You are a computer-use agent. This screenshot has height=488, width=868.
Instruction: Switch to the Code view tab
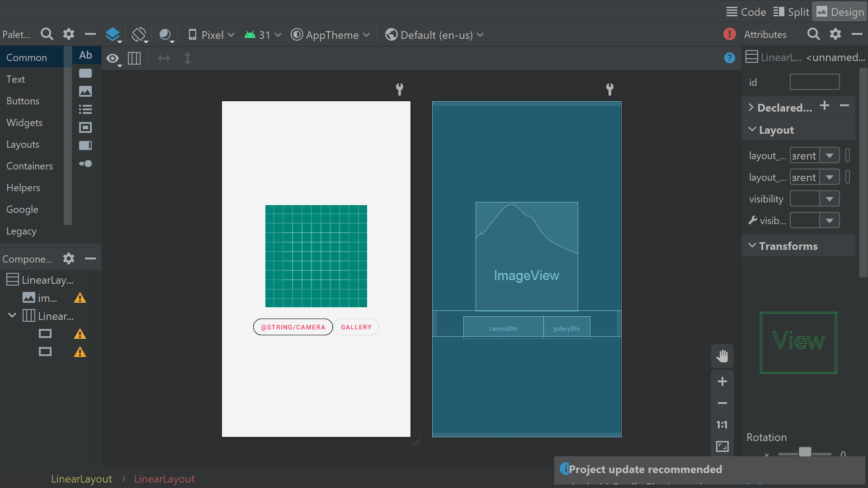point(746,12)
